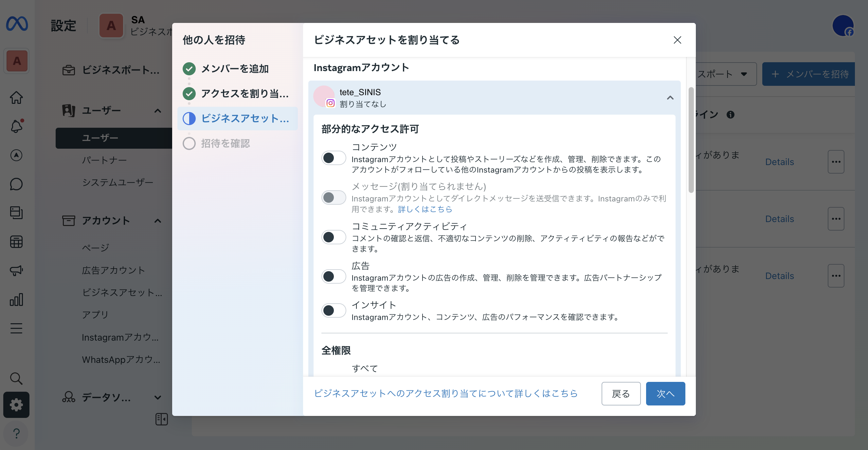Open the Home icon in sidebar
The width and height of the screenshot is (868, 450).
tap(16, 97)
